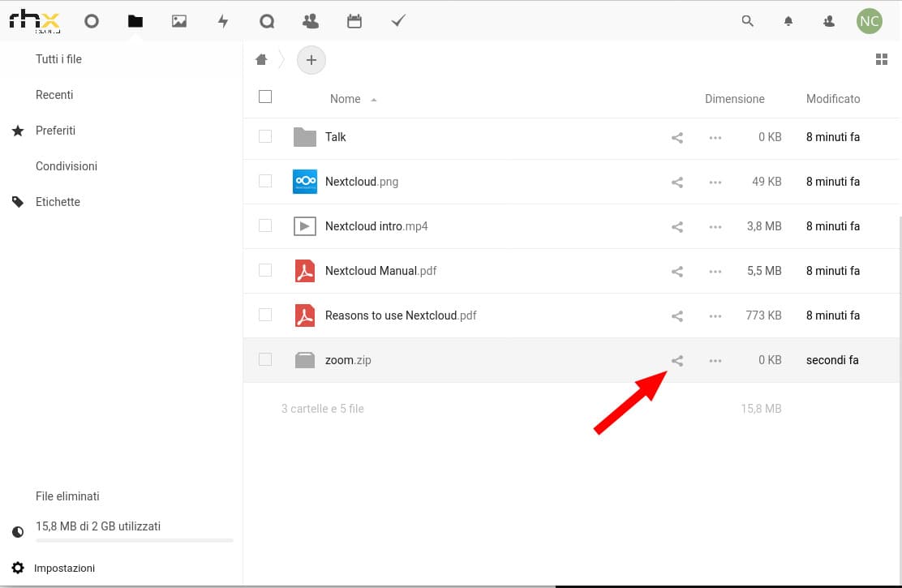
Task: Open File eliminati
Action: (67, 496)
